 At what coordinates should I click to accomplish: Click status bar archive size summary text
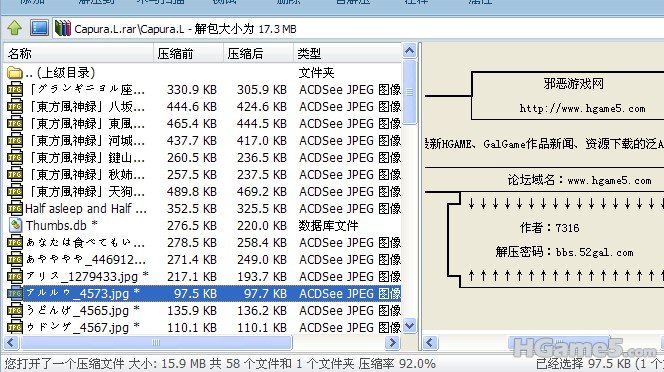tap(220, 364)
